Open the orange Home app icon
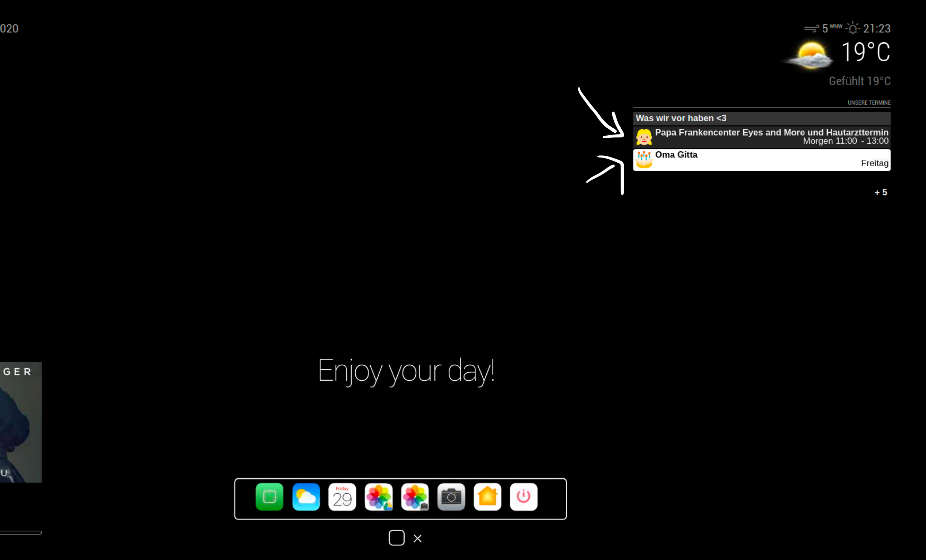The image size is (926, 560). coord(487,497)
